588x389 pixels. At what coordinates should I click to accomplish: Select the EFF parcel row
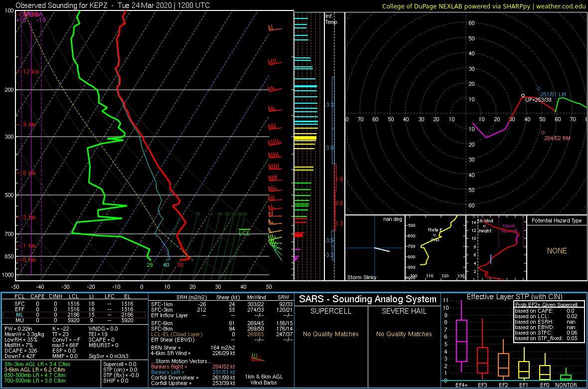click(x=74, y=309)
